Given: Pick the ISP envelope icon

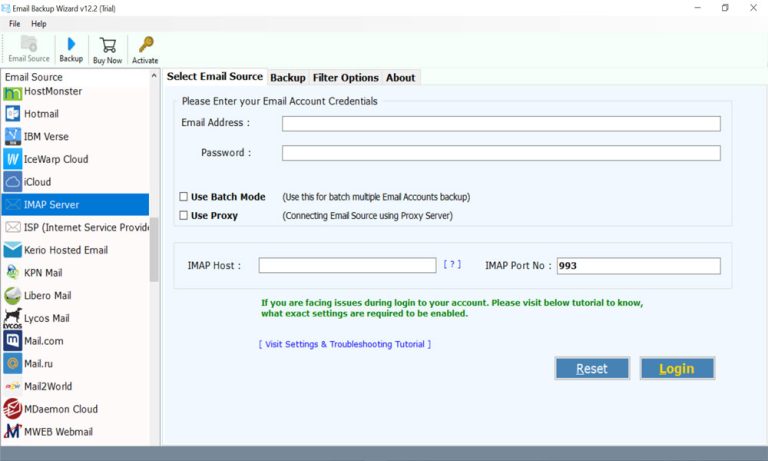Looking at the screenshot, I should click(13, 227).
